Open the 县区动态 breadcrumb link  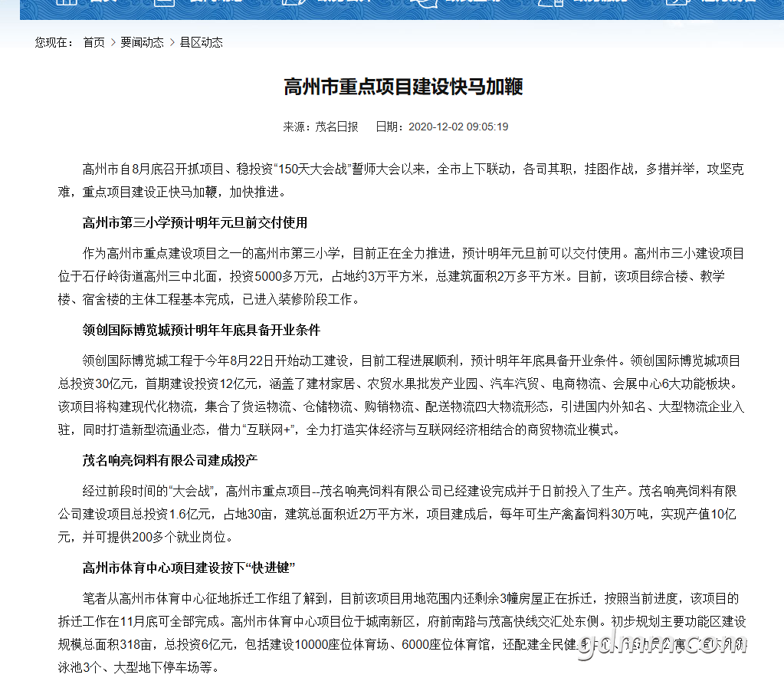201,42
